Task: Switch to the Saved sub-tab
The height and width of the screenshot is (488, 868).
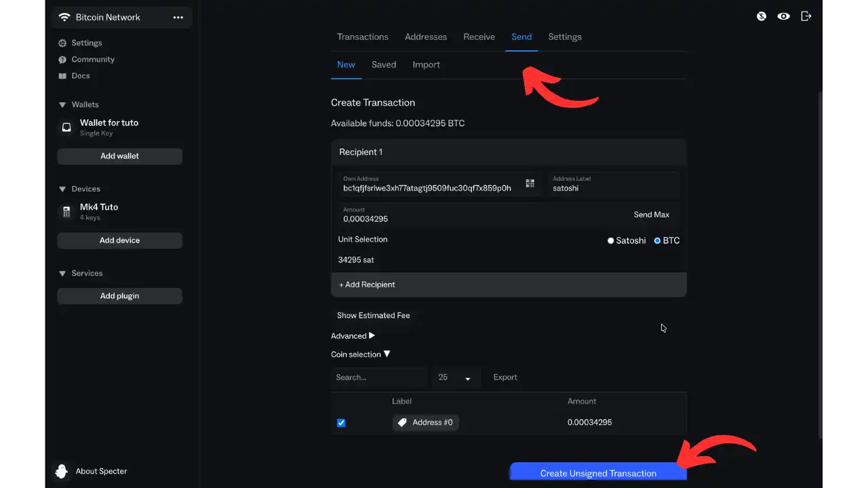Action: coord(384,64)
